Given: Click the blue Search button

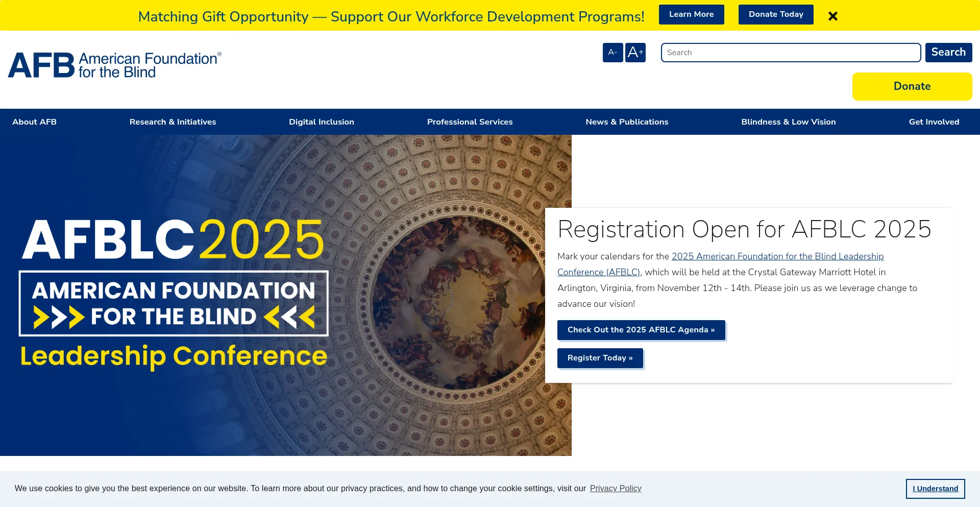Looking at the screenshot, I should click(948, 53).
